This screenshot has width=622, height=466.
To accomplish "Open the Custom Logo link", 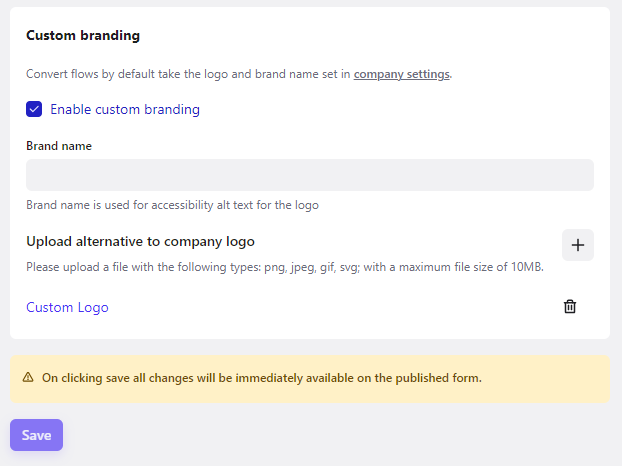I will tap(67, 307).
